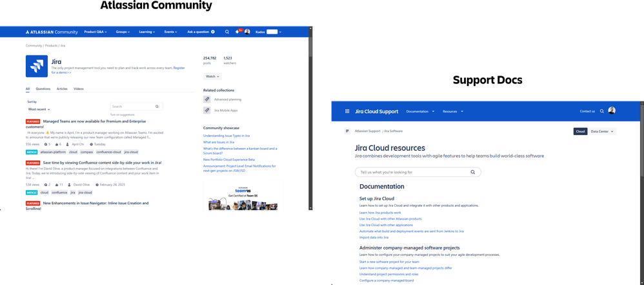Switch to the Videos tab

(x=79, y=89)
